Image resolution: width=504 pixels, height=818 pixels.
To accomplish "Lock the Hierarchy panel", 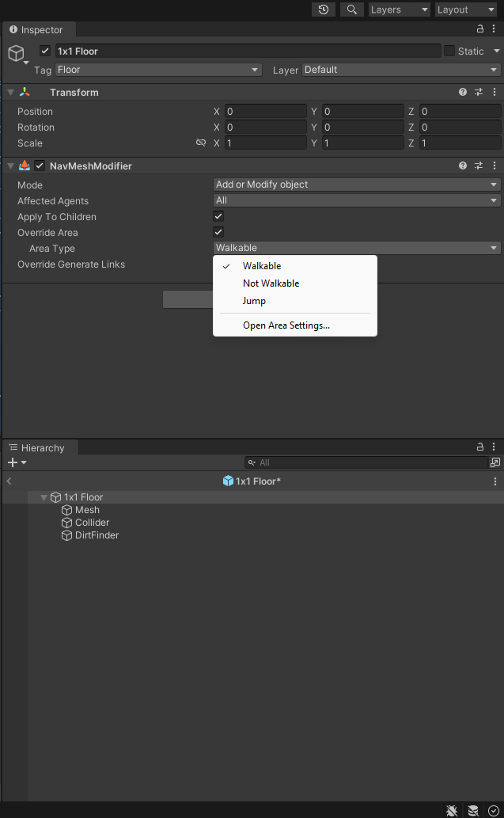I will click(x=480, y=447).
